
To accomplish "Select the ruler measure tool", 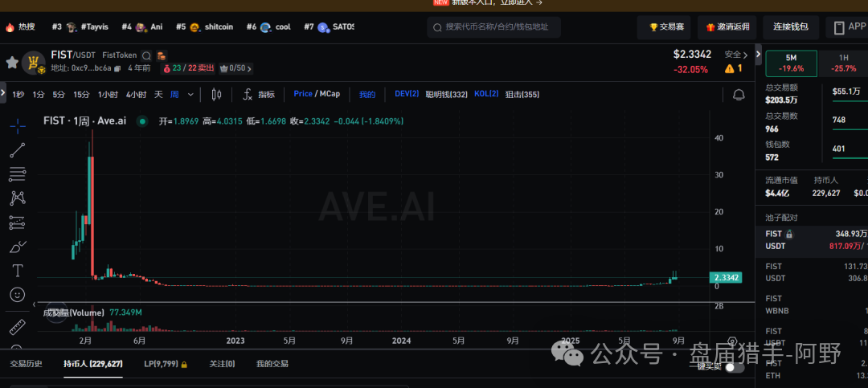I will tap(17, 327).
